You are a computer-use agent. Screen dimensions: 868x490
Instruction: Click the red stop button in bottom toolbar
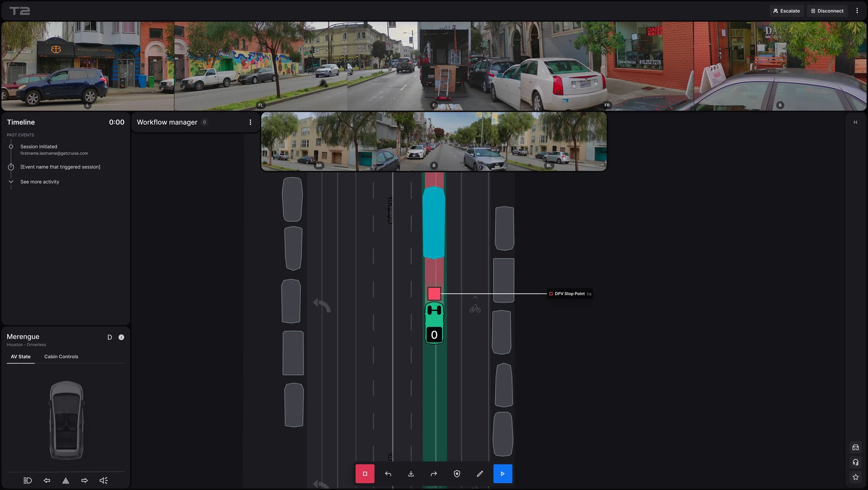(365, 474)
